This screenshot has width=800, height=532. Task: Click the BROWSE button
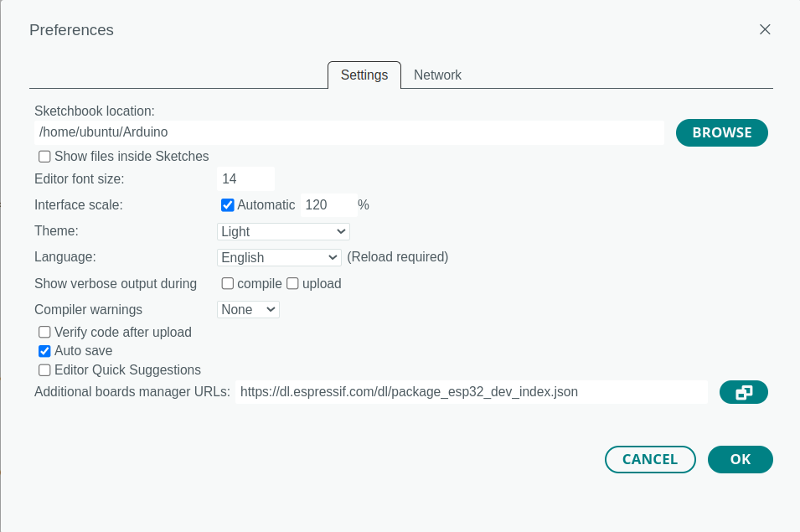[x=722, y=132]
